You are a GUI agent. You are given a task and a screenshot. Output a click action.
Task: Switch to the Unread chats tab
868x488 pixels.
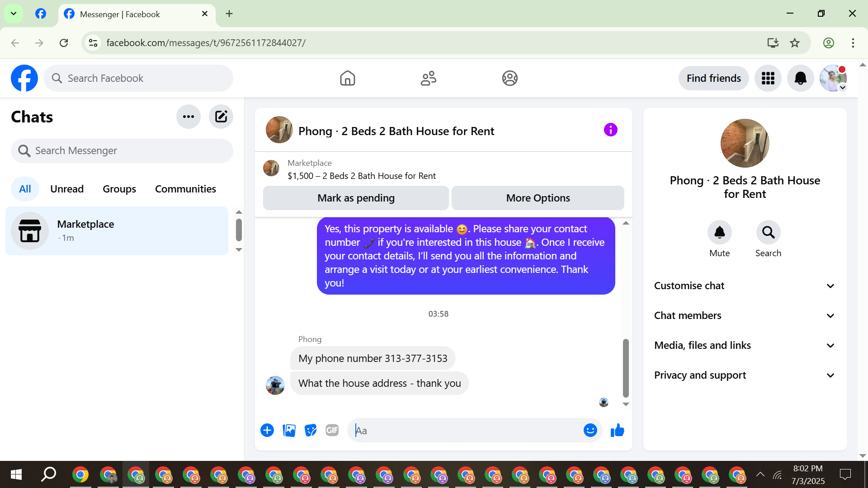[x=67, y=189]
